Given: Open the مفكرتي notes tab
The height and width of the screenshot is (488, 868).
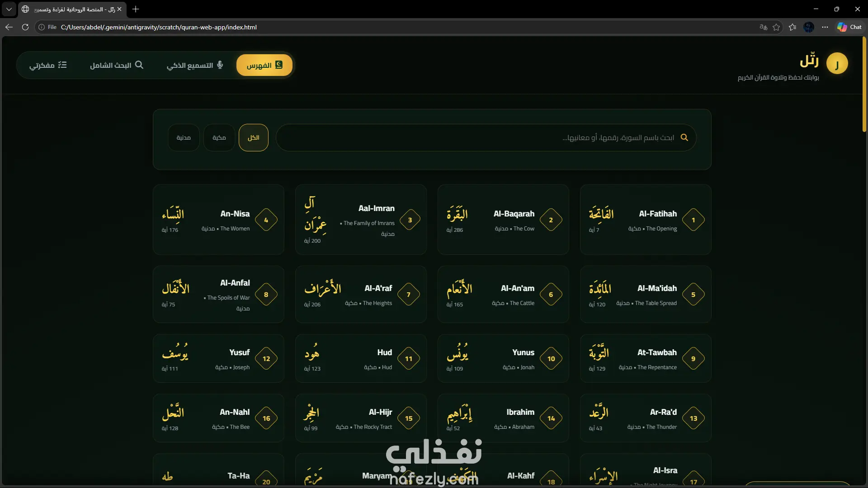Looking at the screenshot, I should 48,66.
